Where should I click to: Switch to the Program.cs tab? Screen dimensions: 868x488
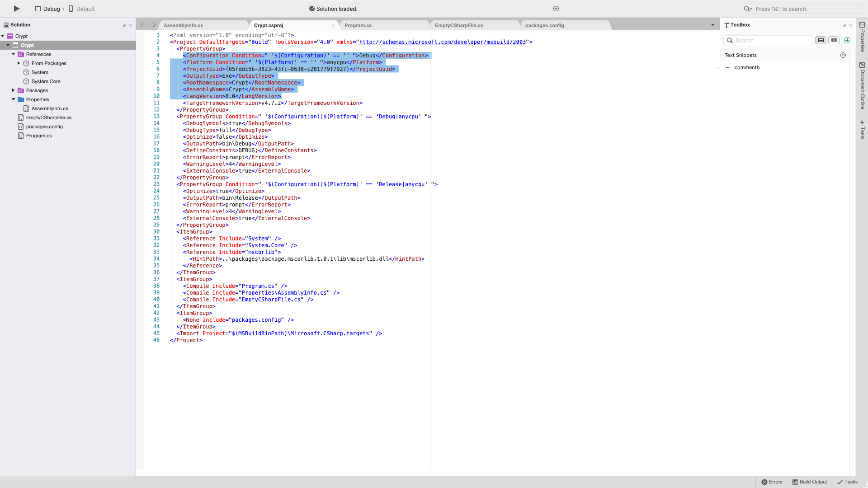[358, 25]
